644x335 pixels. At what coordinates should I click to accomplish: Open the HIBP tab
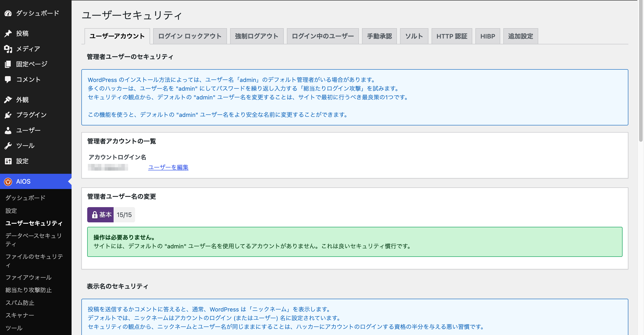pos(487,36)
